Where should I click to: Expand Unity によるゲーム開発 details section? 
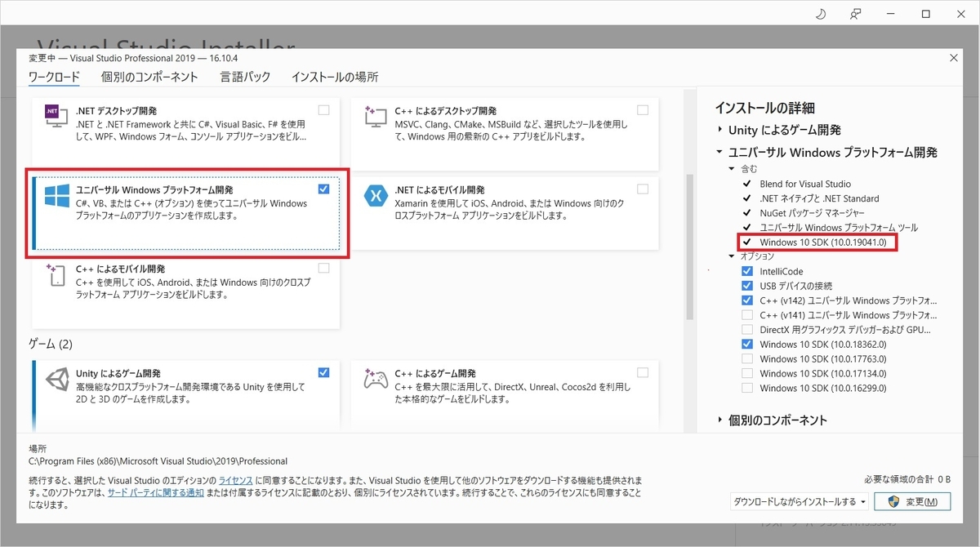tap(719, 130)
